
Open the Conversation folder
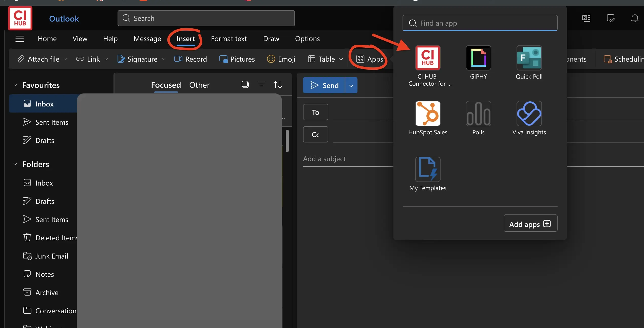[50, 311]
